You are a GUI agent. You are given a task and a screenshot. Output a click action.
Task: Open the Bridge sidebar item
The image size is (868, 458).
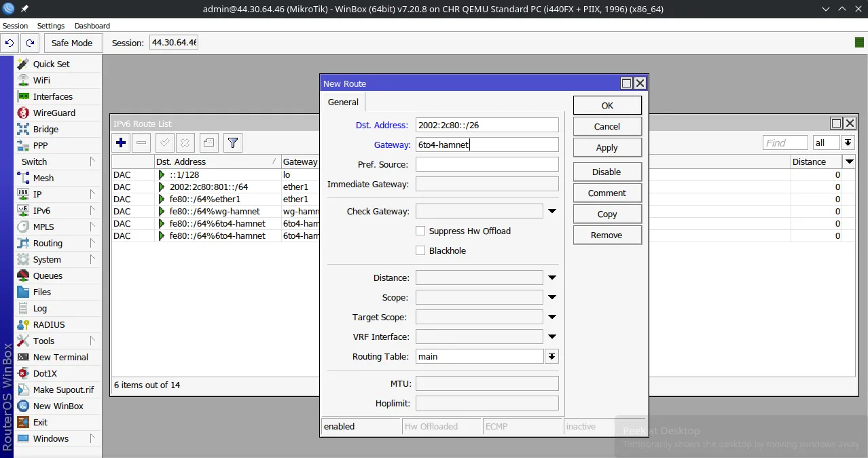coord(46,129)
